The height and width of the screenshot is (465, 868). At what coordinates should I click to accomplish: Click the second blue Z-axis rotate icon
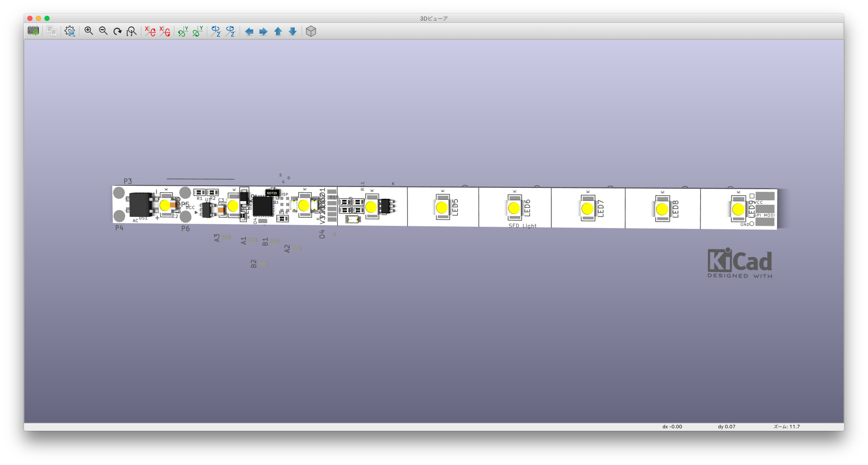[x=230, y=31]
